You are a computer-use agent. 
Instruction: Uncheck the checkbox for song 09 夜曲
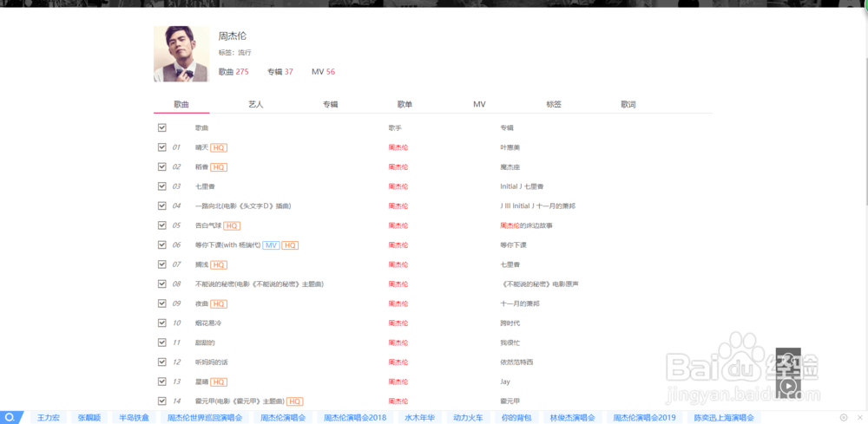pos(162,303)
